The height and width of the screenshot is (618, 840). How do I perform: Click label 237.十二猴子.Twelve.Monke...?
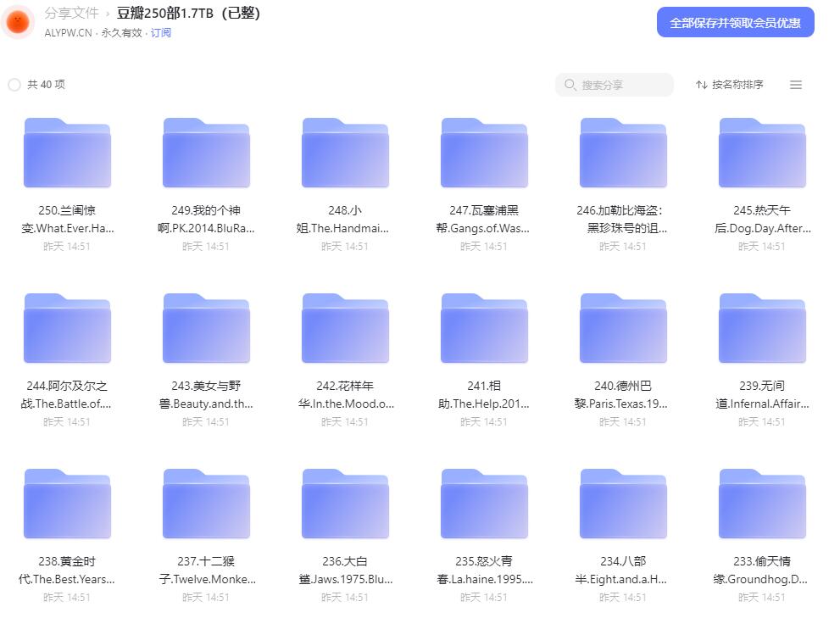click(207, 571)
